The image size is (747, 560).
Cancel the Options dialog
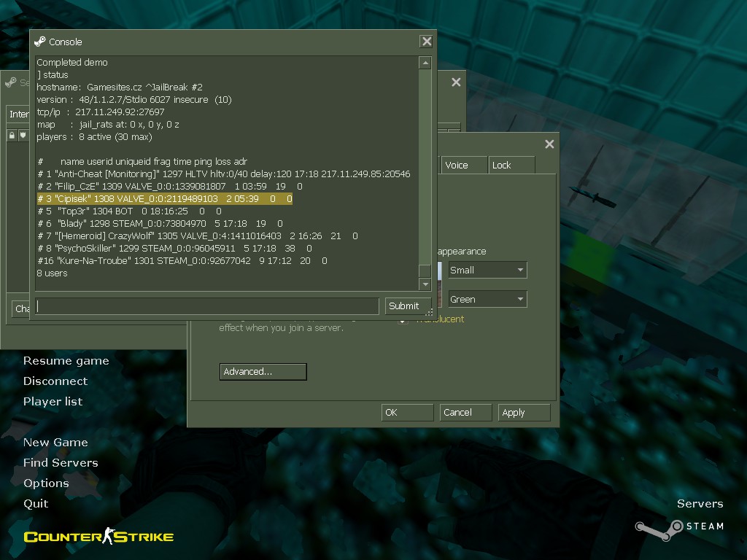click(x=465, y=413)
